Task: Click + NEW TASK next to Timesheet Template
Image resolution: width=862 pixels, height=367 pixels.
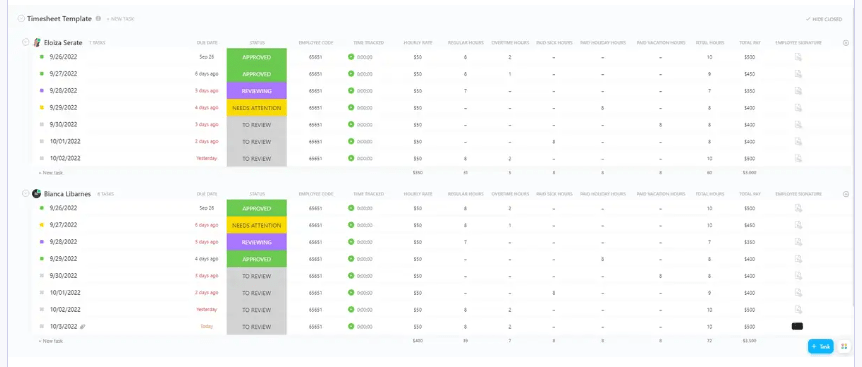Action: click(x=120, y=19)
